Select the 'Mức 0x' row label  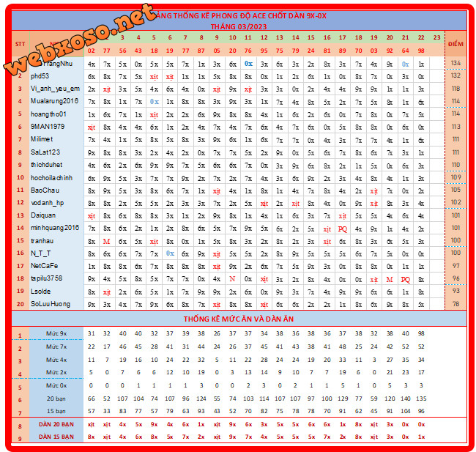point(56,385)
